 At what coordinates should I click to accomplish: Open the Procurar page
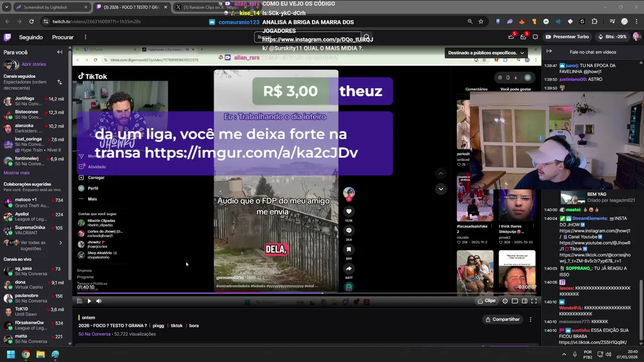63,37
